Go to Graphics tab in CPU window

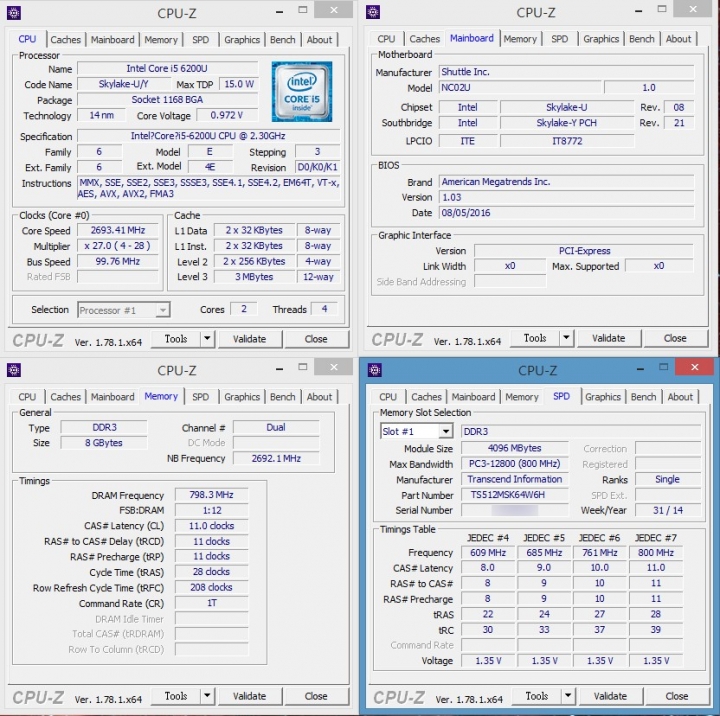242,40
